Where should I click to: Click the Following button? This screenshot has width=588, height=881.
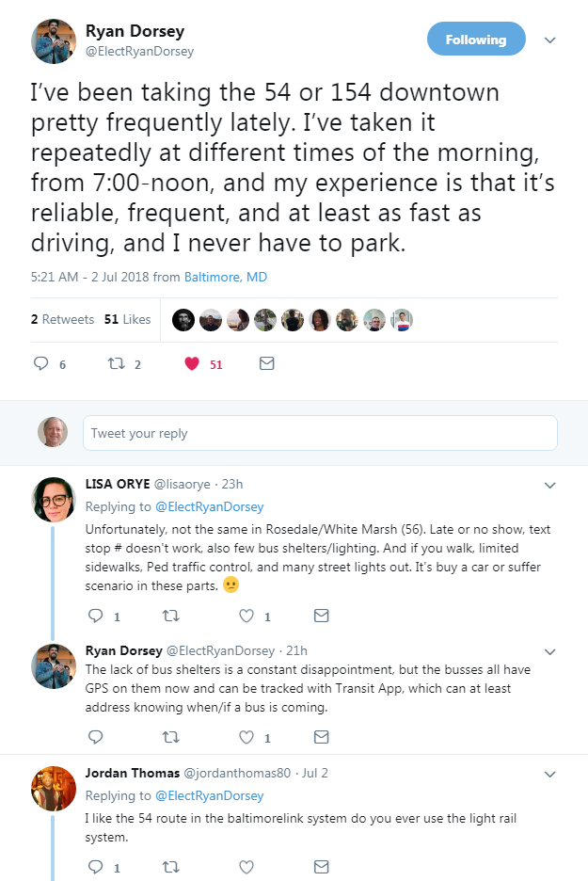(x=476, y=40)
